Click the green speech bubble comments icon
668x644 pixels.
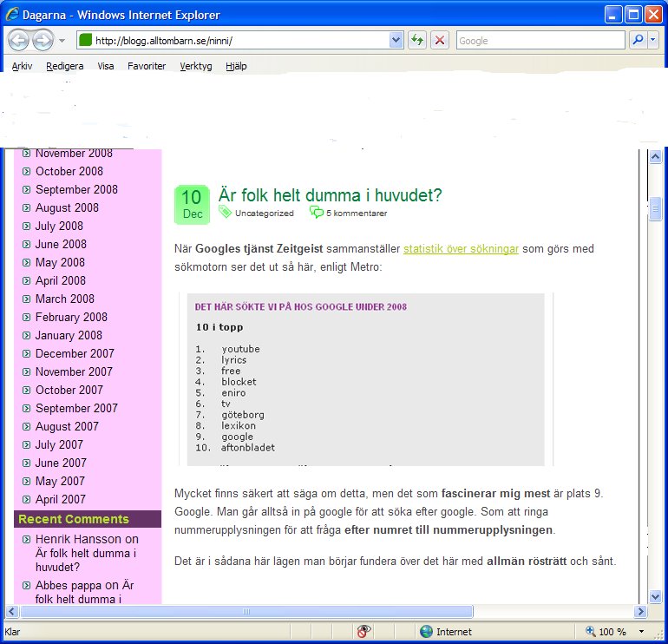point(317,212)
